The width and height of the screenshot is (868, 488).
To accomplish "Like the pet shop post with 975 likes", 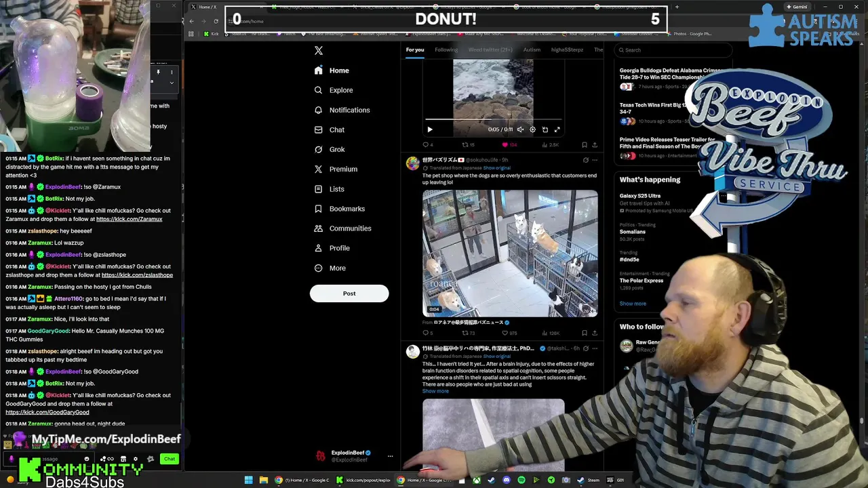I will tap(509, 333).
